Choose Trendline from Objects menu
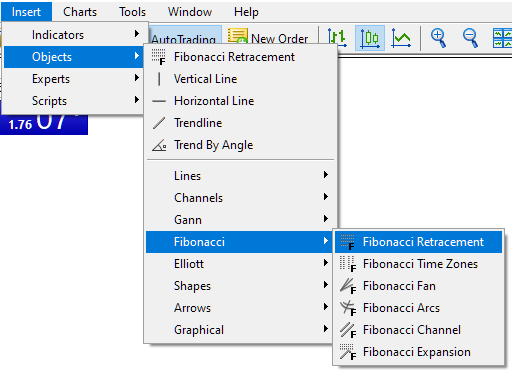Image resolution: width=512 pixels, height=372 pixels. click(240, 123)
